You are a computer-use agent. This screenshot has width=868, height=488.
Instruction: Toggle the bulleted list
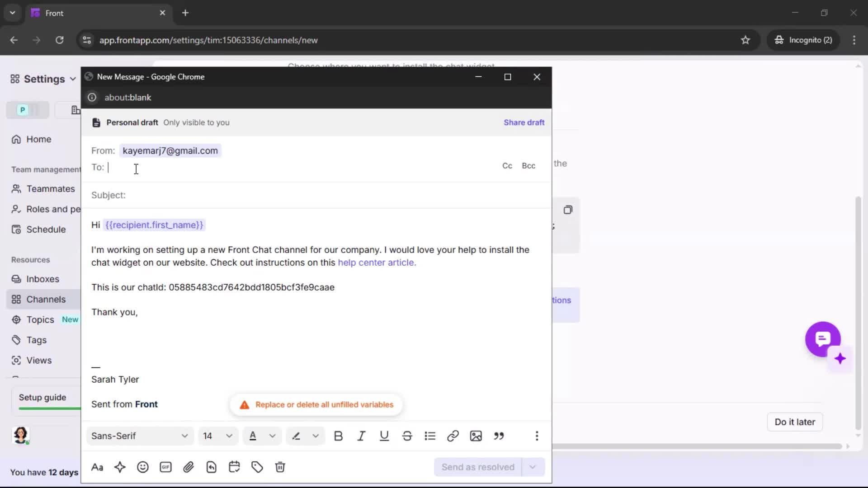click(430, 436)
